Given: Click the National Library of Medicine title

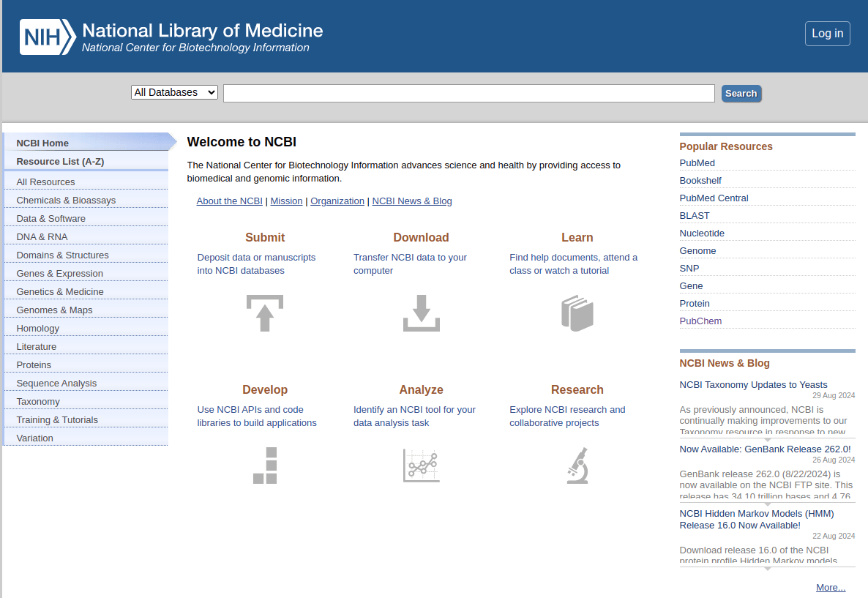Looking at the screenshot, I should (202, 31).
